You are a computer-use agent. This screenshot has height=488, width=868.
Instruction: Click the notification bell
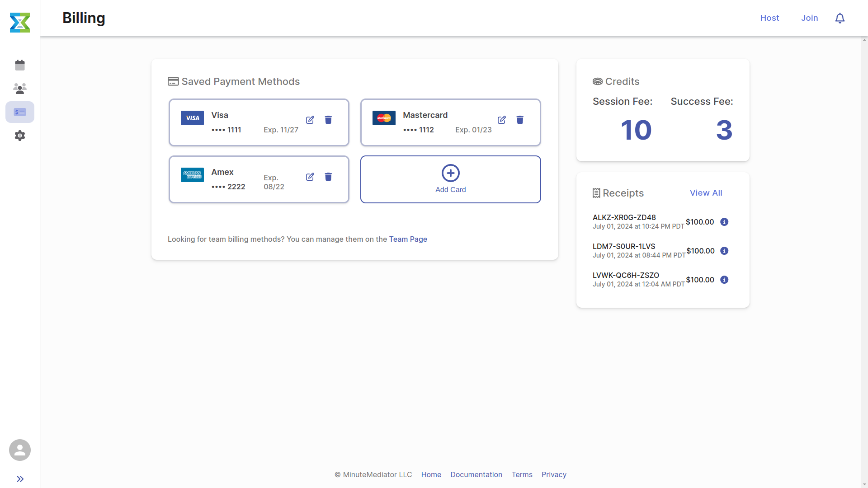tap(840, 18)
